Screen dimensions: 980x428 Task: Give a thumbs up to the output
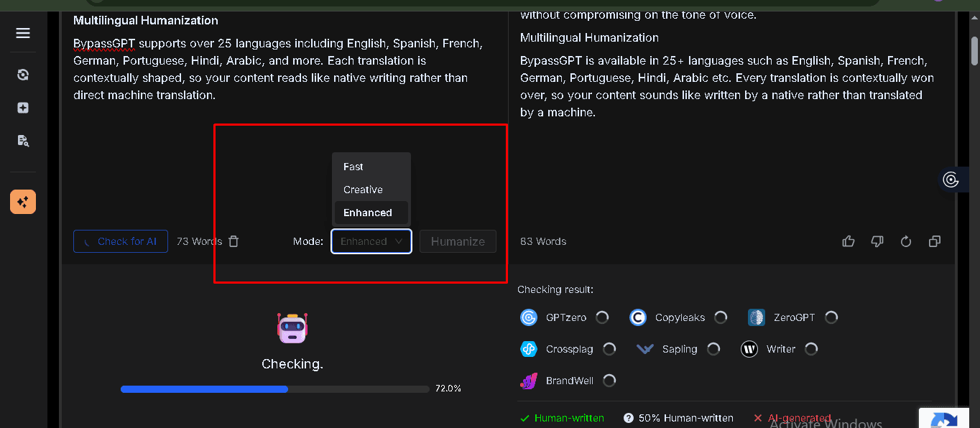click(x=849, y=241)
